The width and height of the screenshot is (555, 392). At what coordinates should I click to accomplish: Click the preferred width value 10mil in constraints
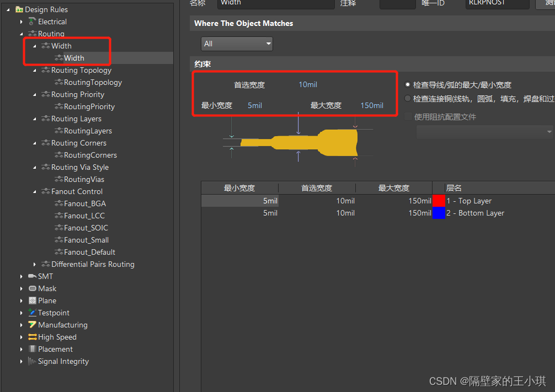pyautogui.click(x=308, y=85)
